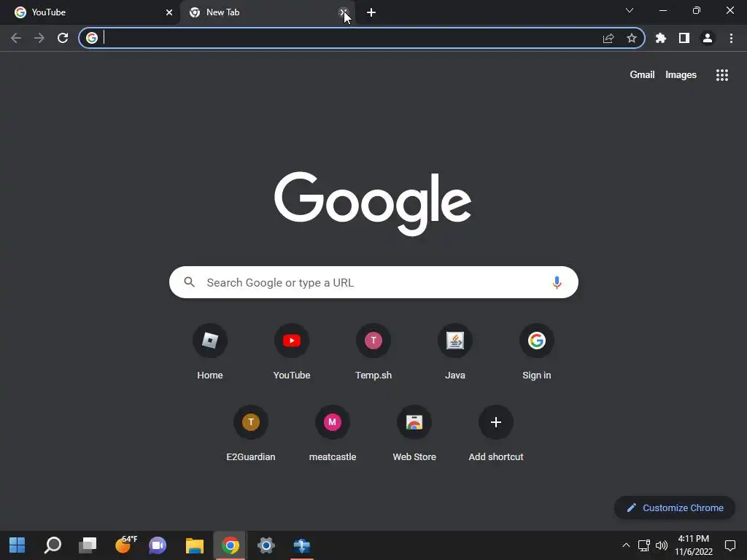The height and width of the screenshot is (560, 747).
Task: Open a new tab with plus button
Action: click(371, 12)
